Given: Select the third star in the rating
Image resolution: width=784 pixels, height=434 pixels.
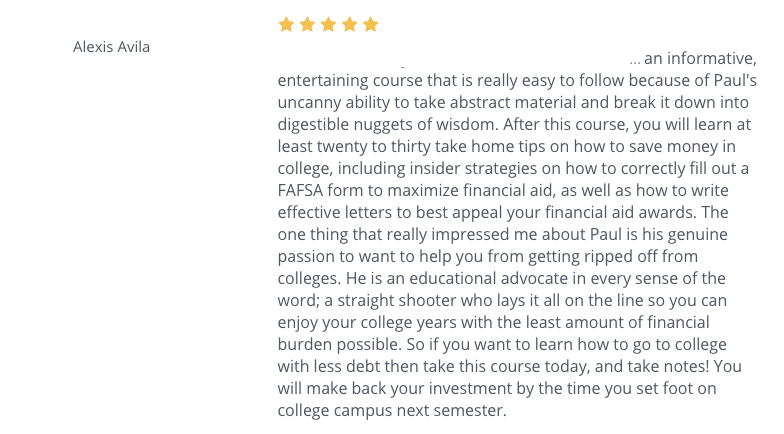Looking at the screenshot, I should coord(328,24).
